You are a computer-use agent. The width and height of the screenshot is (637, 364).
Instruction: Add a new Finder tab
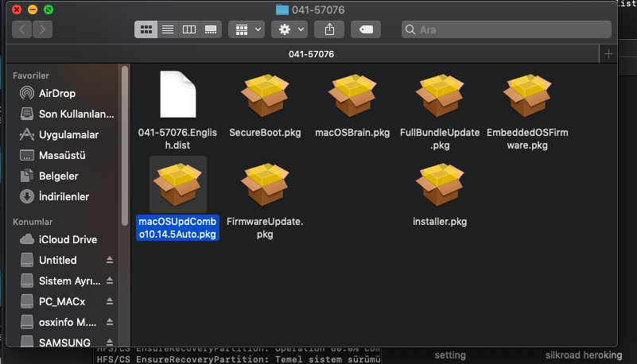click(609, 54)
